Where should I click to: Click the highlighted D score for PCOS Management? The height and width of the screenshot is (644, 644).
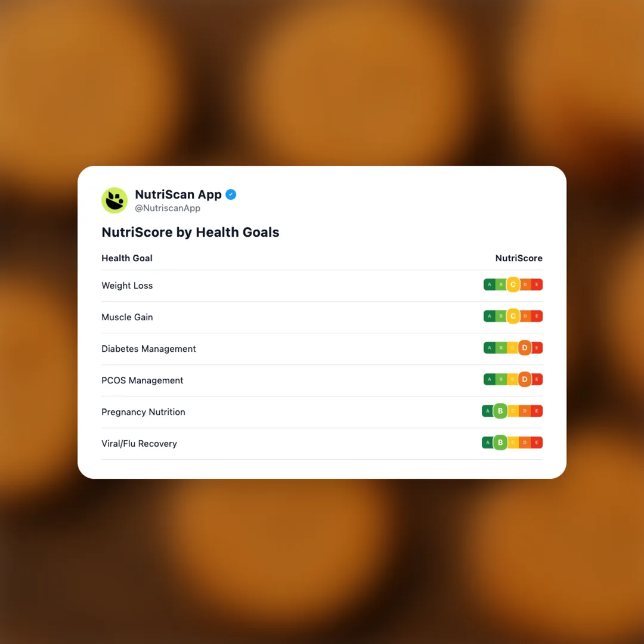[x=525, y=379]
